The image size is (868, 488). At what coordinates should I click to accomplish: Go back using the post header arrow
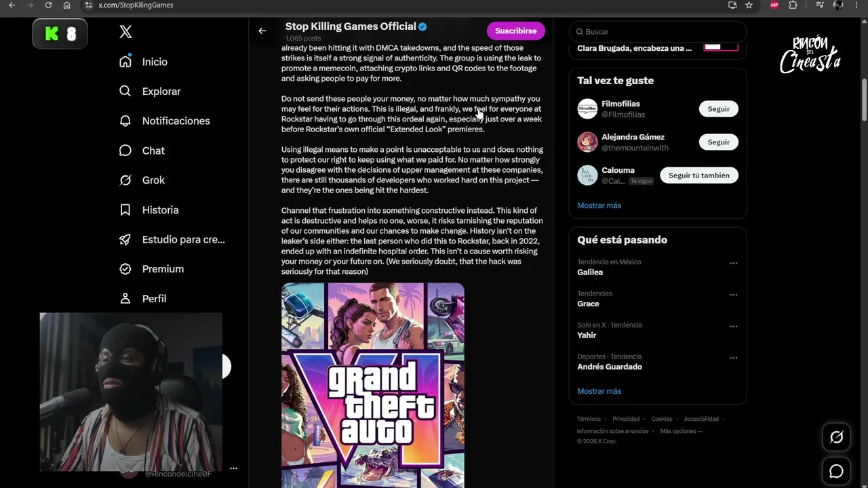coord(262,30)
